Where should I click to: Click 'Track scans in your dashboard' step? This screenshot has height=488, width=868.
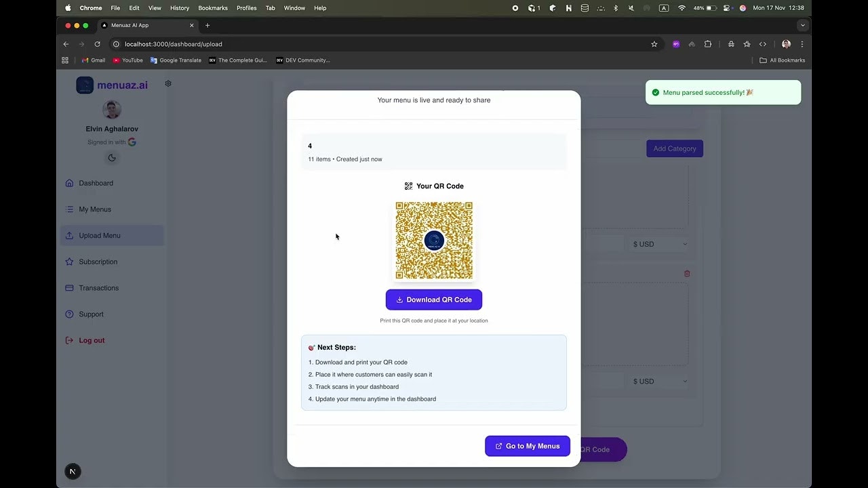(x=353, y=387)
